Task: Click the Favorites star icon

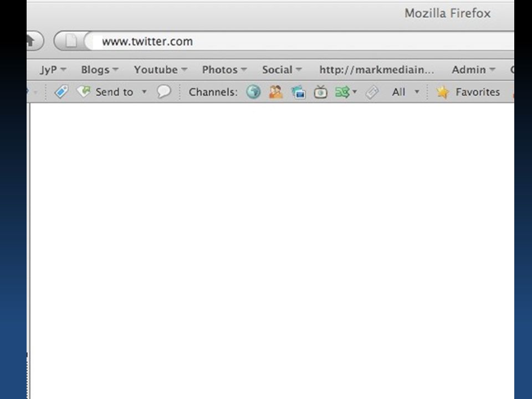Action: tap(442, 92)
